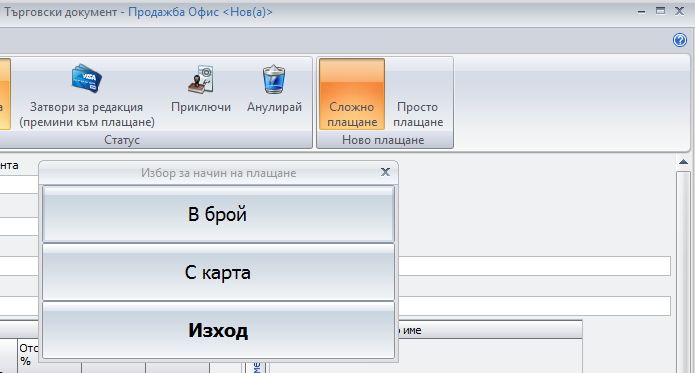
Task: Click the lower long input field right of dialog
Action: pos(535,306)
